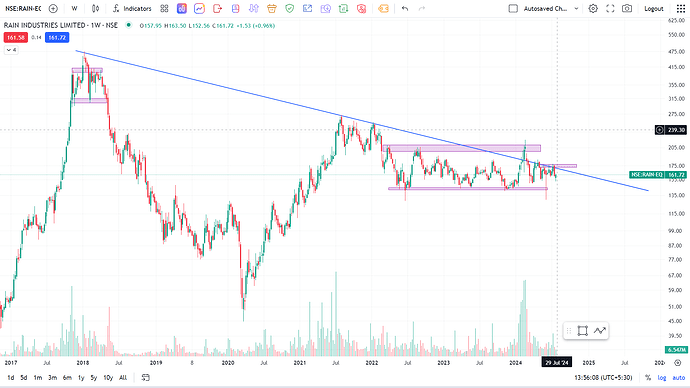The image size is (690, 388).
Task: Open chart settings gear icon
Action: 593,8
